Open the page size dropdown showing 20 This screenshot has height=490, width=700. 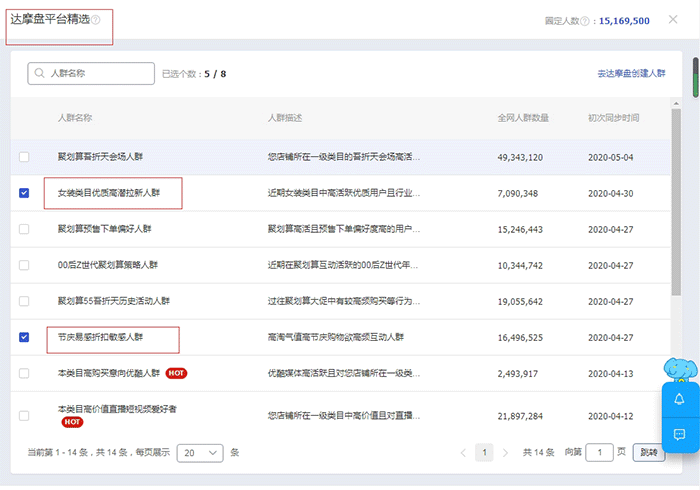point(200,453)
